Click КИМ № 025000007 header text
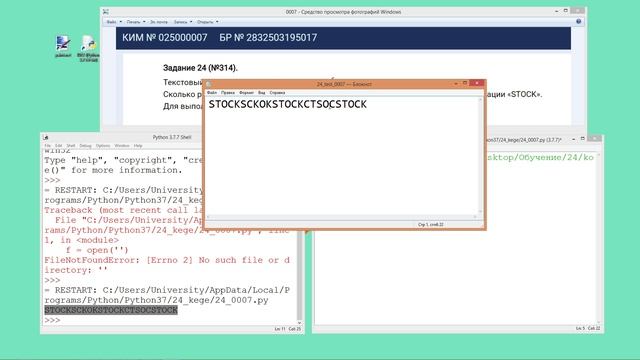Image resolution: width=640 pixels, height=360 pixels. point(164,38)
